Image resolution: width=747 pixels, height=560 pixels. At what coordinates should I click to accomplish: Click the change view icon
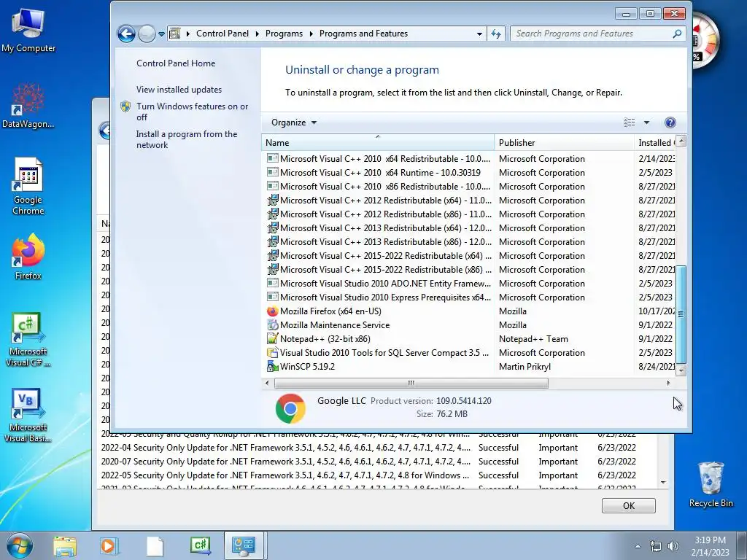[629, 122]
